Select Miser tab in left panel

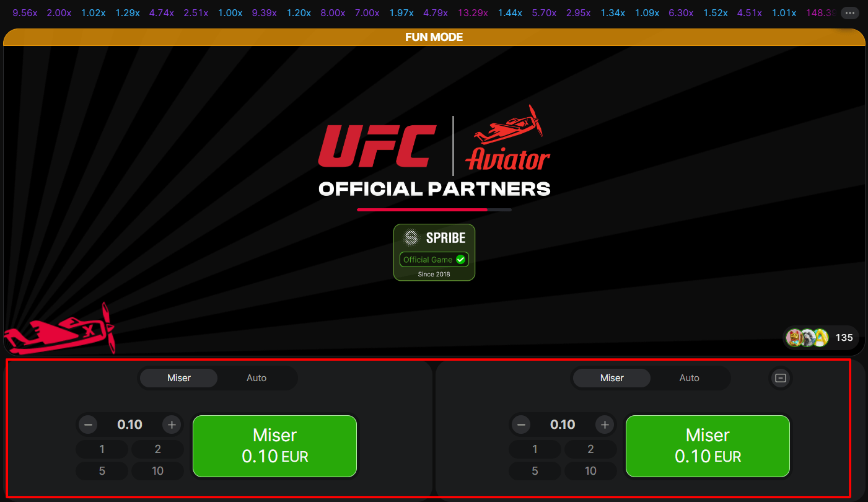[179, 378]
